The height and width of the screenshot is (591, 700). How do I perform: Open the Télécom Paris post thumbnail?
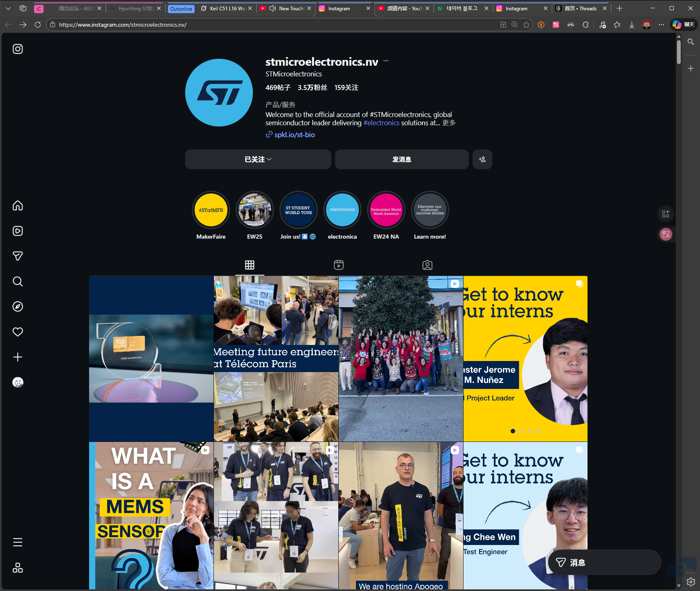pos(276,359)
